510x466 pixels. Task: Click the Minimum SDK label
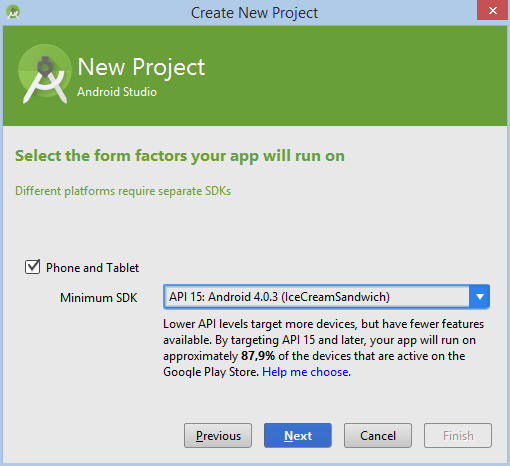click(98, 298)
